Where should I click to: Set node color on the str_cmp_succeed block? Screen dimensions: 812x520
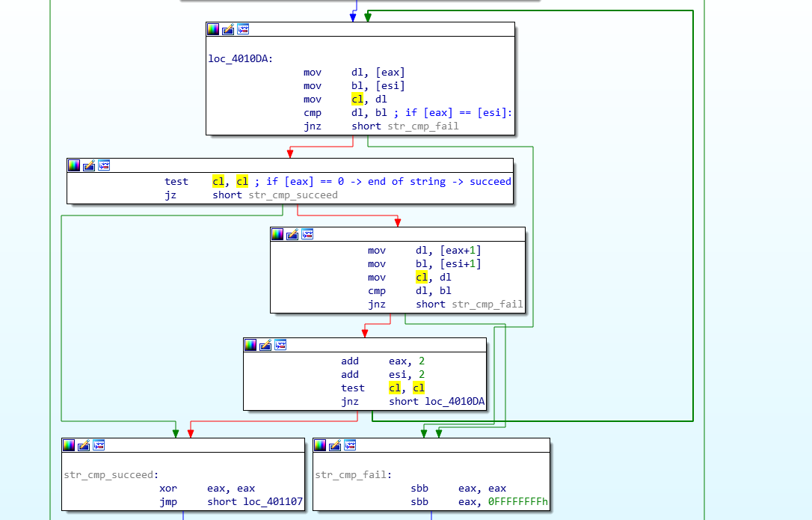click(x=69, y=445)
